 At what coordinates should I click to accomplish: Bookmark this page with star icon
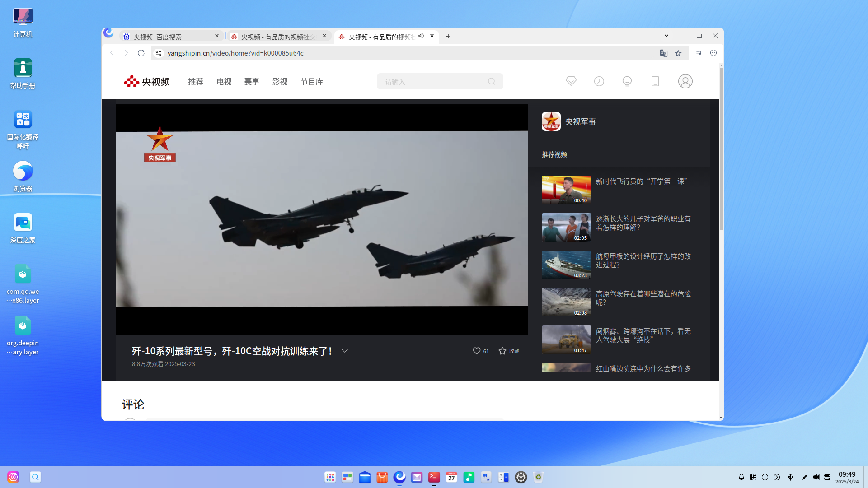tap(678, 53)
